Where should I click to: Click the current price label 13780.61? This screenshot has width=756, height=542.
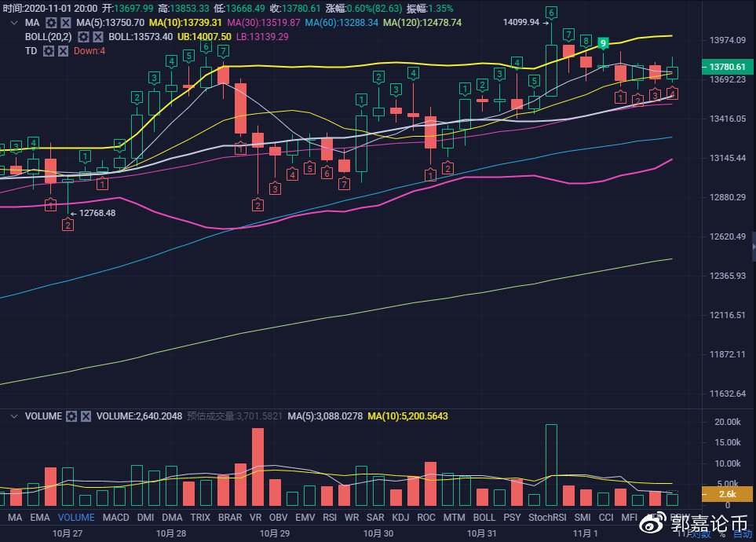726,67
